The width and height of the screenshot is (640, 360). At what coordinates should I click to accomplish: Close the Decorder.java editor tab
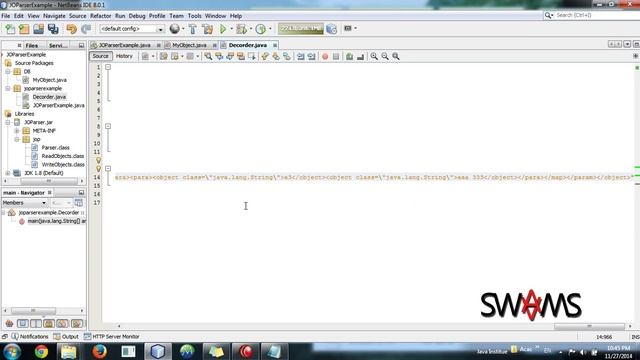coord(275,45)
